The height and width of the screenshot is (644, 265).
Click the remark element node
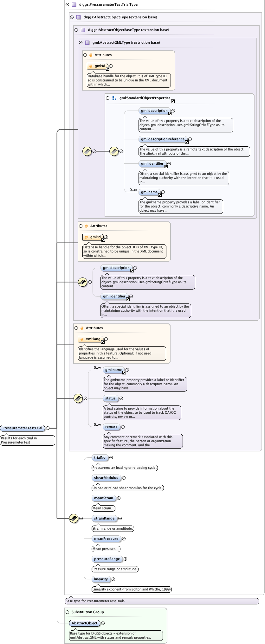[x=111, y=427]
